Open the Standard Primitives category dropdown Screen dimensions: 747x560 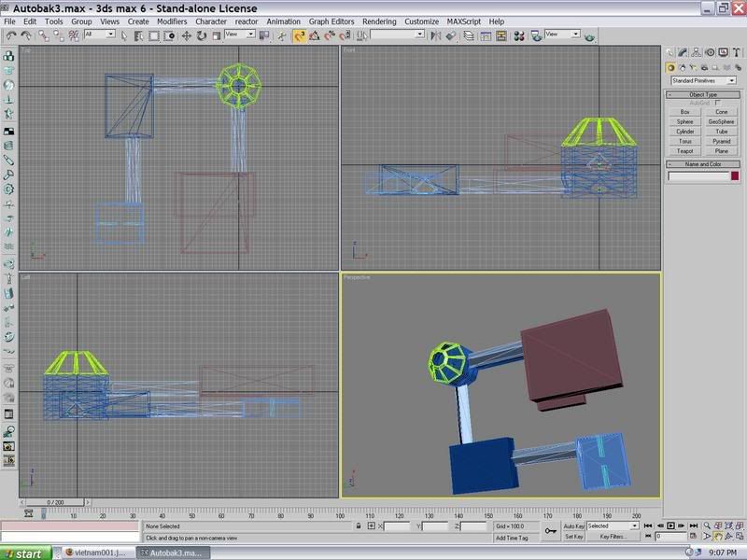click(703, 80)
